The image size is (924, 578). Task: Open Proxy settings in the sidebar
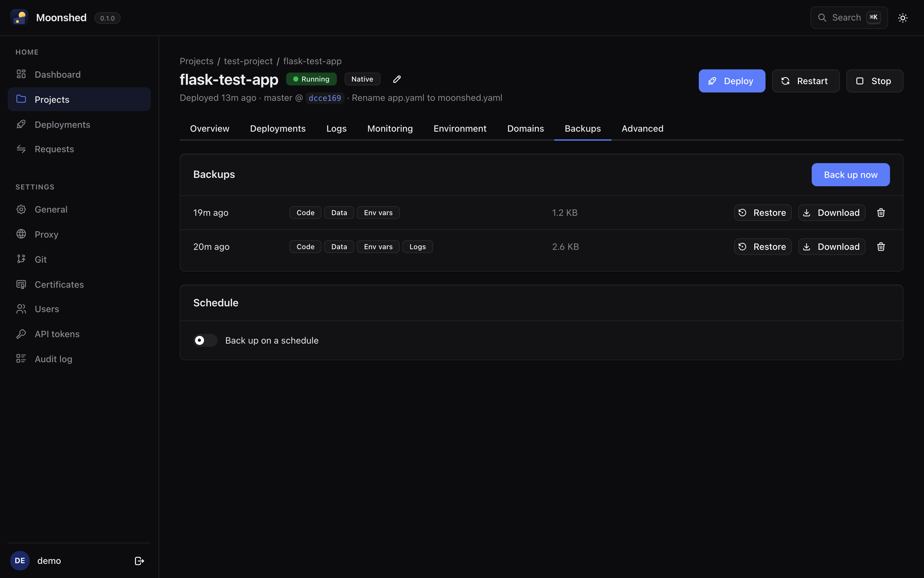point(79,234)
